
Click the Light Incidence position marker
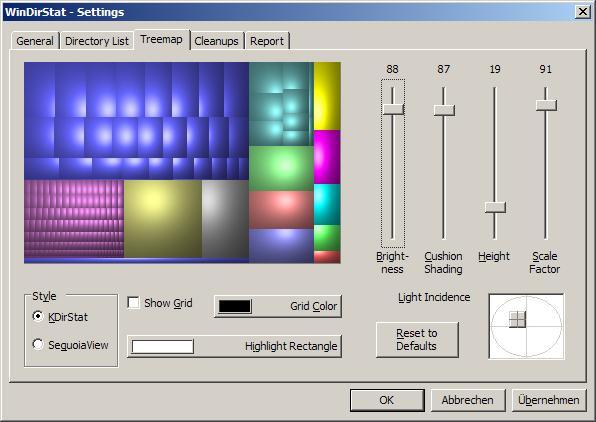517,319
